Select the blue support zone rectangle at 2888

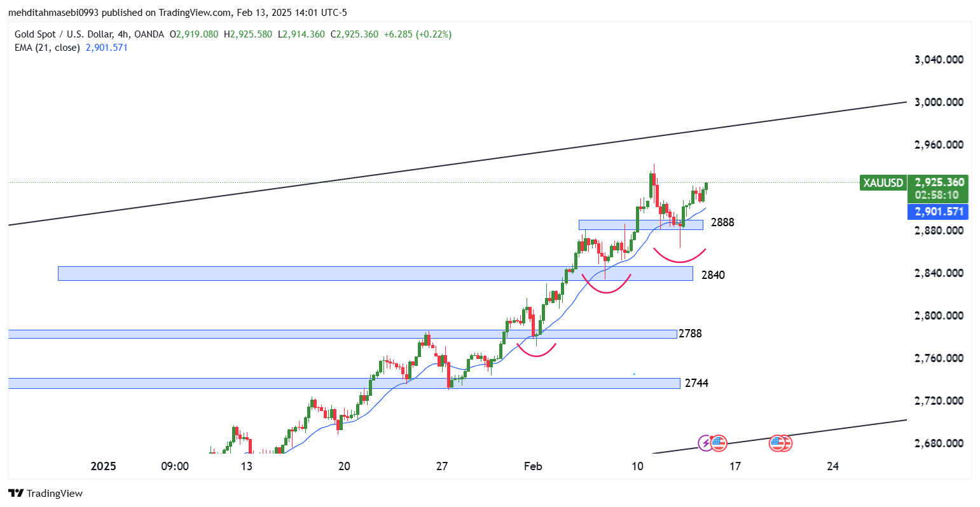[x=641, y=225]
